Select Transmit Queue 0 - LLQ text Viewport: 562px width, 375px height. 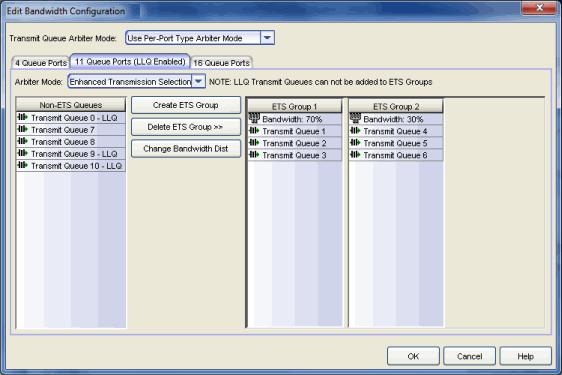tap(74, 118)
